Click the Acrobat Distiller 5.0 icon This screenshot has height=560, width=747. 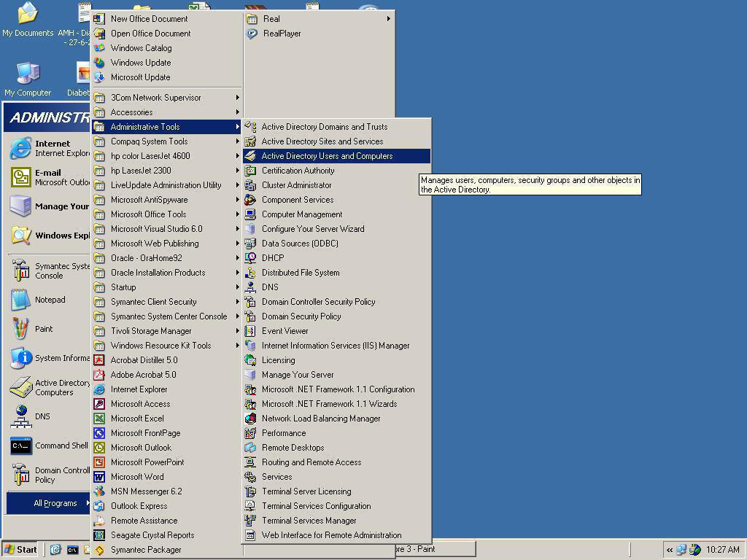coord(99,360)
